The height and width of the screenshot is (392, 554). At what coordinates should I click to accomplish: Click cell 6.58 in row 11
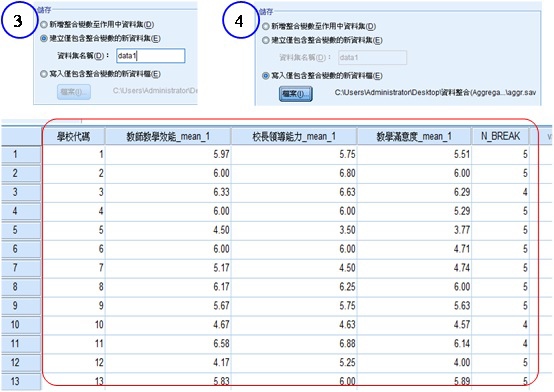(168, 344)
